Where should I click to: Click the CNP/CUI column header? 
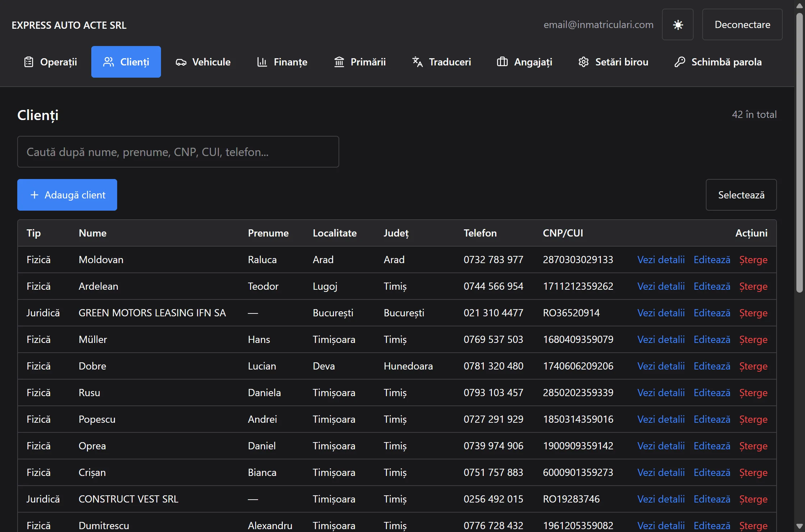(x=563, y=233)
